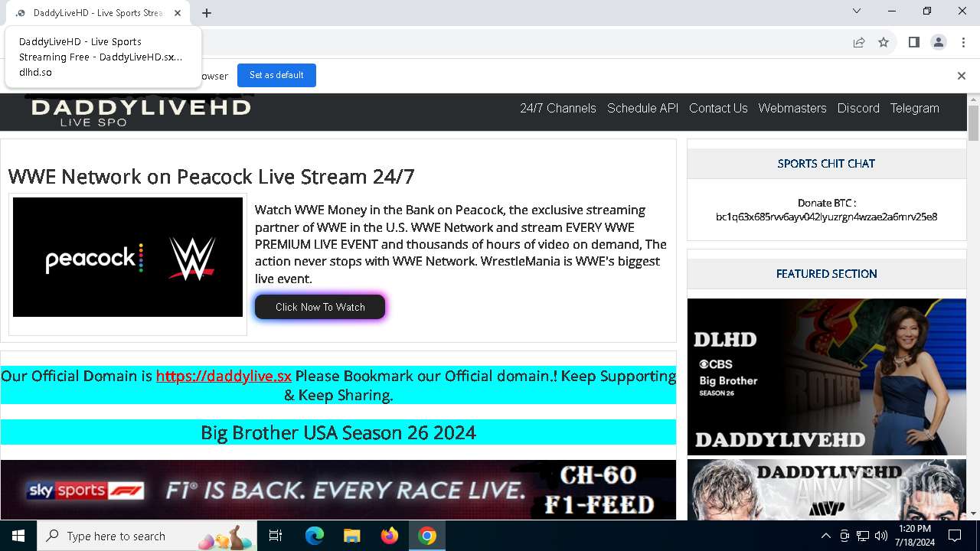Open the second DaddyLiveHD featured image
This screenshot has height=551, width=980.
click(x=827, y=490)
